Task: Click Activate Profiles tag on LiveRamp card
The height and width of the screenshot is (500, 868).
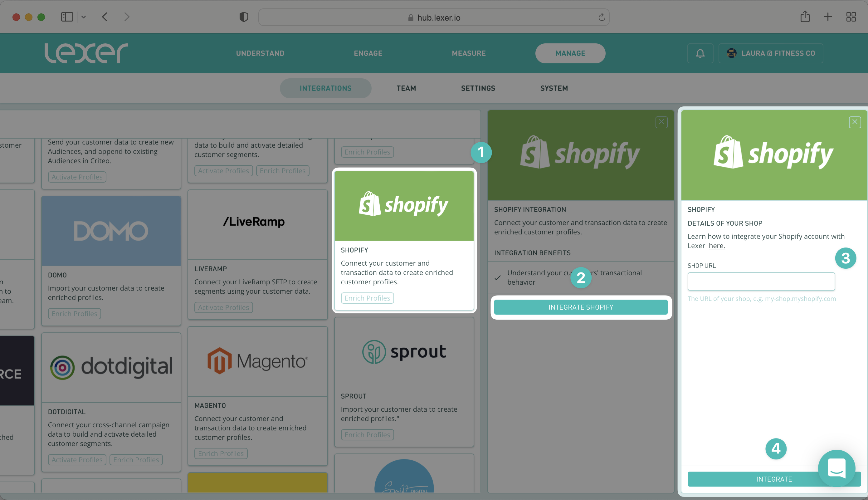Action: tap(223, 307)
